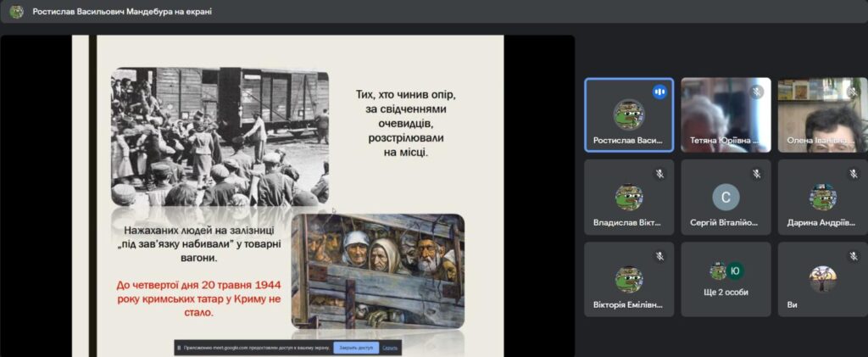Screen dimensions: 868x357
Task: Click the muted mic icon on Олена's tile
Action: pyautogui.click(x=852, y=92)
